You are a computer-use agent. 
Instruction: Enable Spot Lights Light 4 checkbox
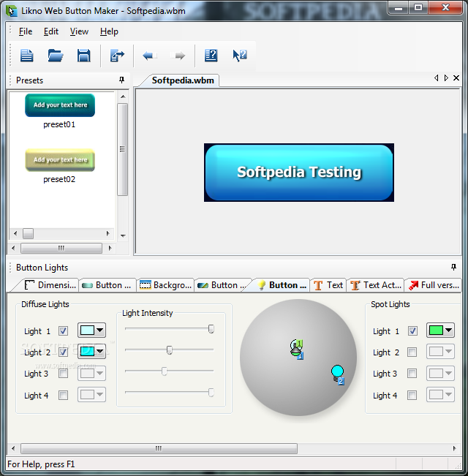coord(412,395)
